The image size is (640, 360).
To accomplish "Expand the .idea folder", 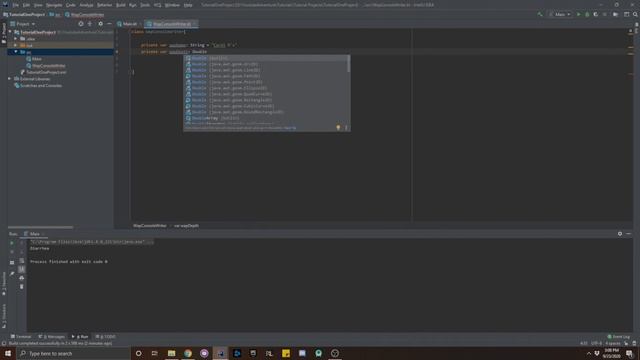I will click(x=16, y=39).
